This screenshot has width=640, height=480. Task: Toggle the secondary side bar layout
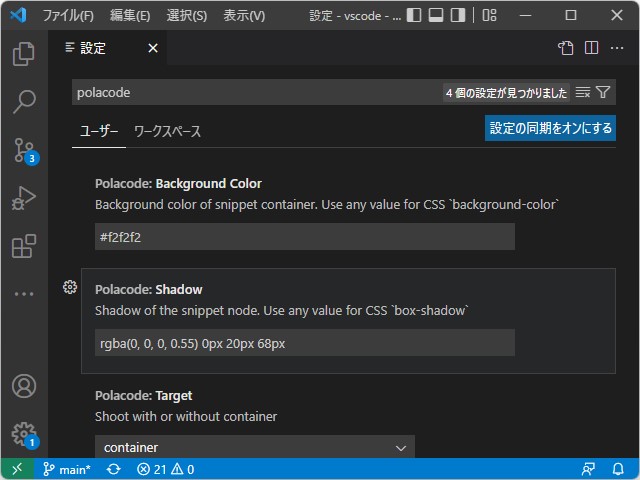(x=458, y=15)
